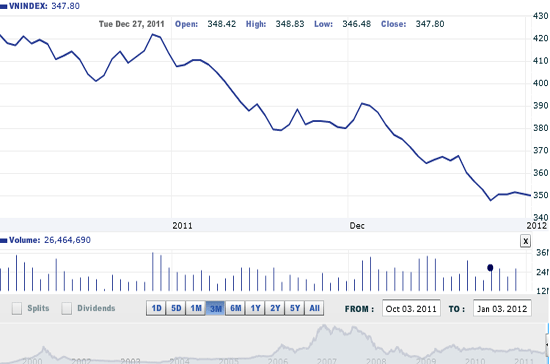This screenshot has height=364, width=550.
Task: Click the 2011 x-axis label on main chart
Action: [182, 226]
